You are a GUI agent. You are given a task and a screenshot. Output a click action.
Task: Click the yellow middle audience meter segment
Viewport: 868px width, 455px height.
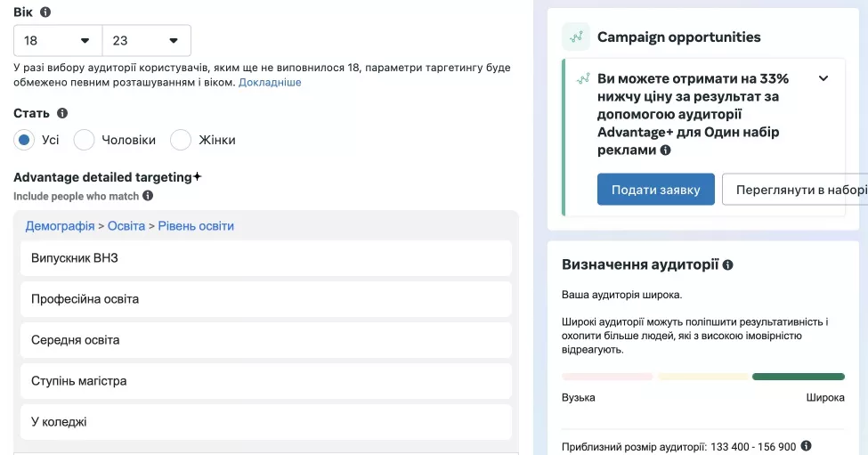tap(703, 377)
